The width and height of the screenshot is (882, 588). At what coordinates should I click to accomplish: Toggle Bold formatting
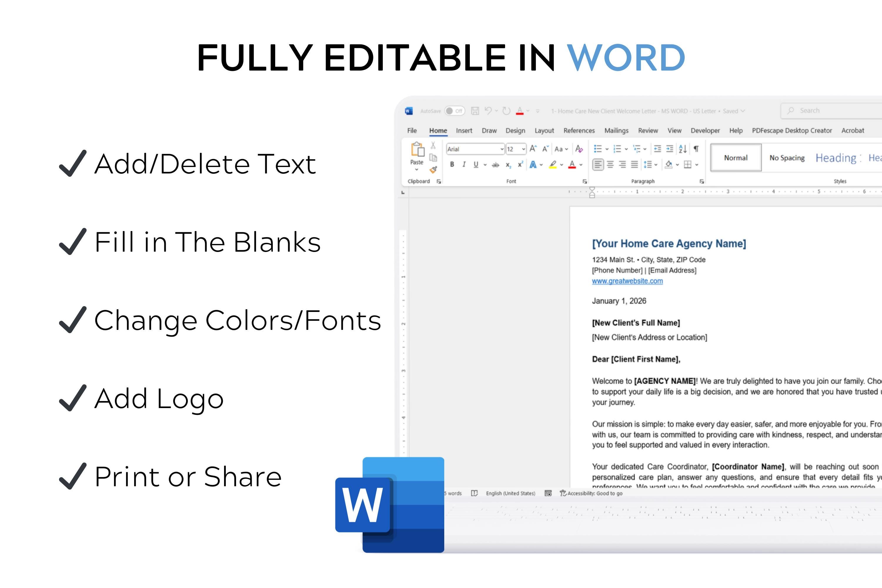click(x=452, y=164)
